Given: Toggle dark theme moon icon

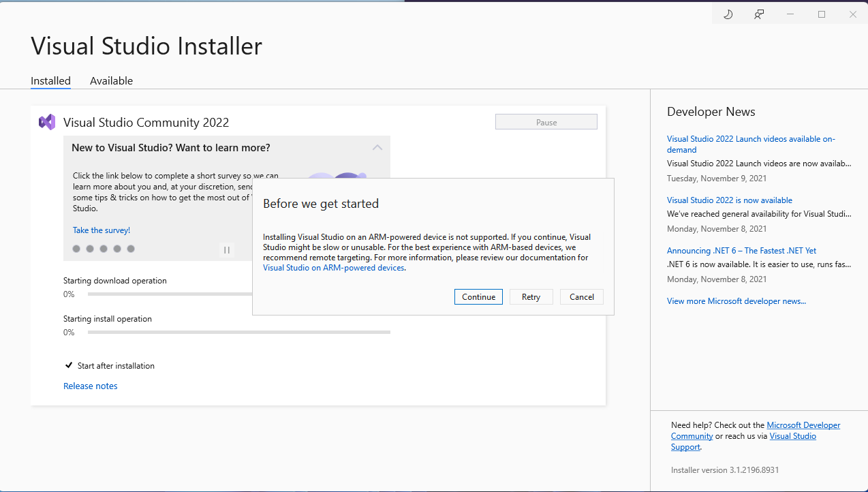Looking at the screenshot, I should pos(728,14).
